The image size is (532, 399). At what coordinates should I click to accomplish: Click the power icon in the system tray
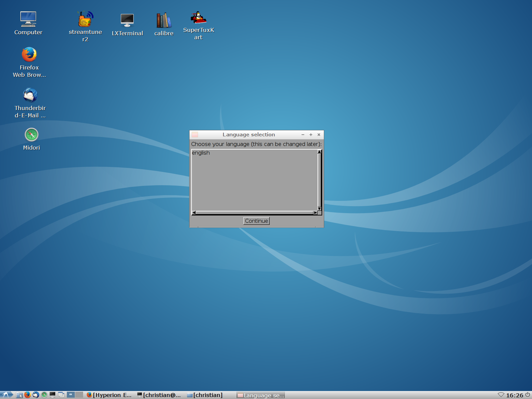tap(528, 395)
